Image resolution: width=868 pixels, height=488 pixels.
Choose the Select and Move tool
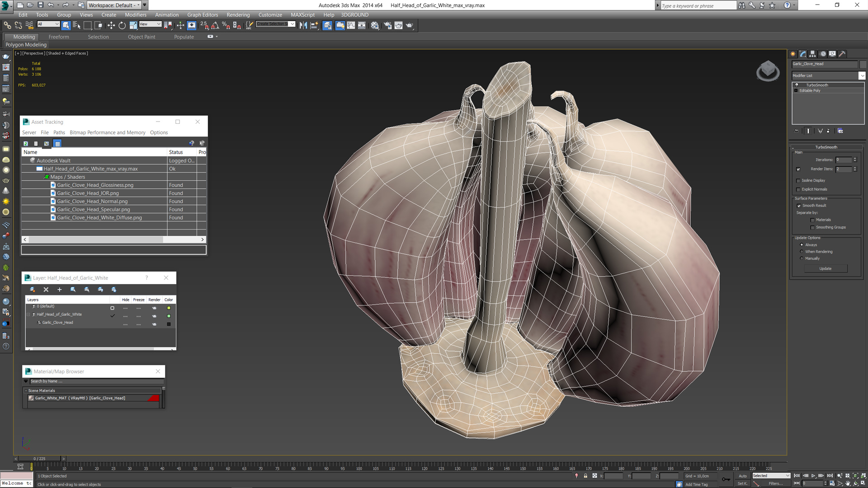(x=111, y=25)
